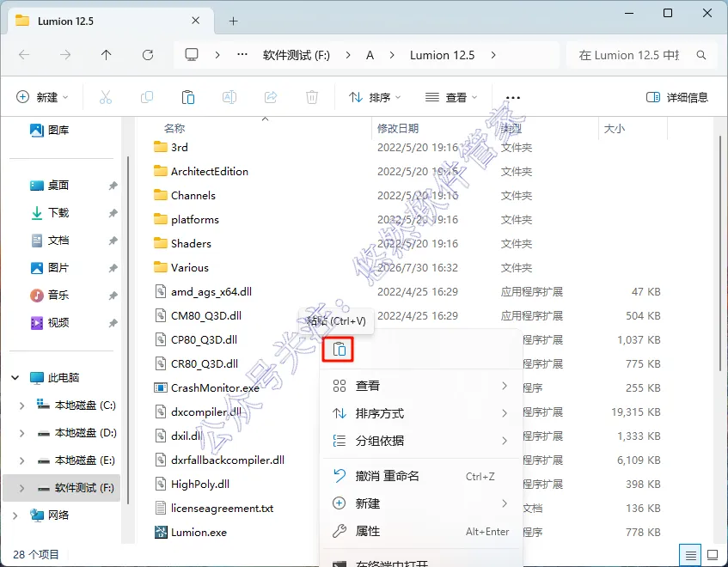Open 下载 Downloads in the sidebar
Viewport: 728px width, 567px height.
tap(50, 213)
